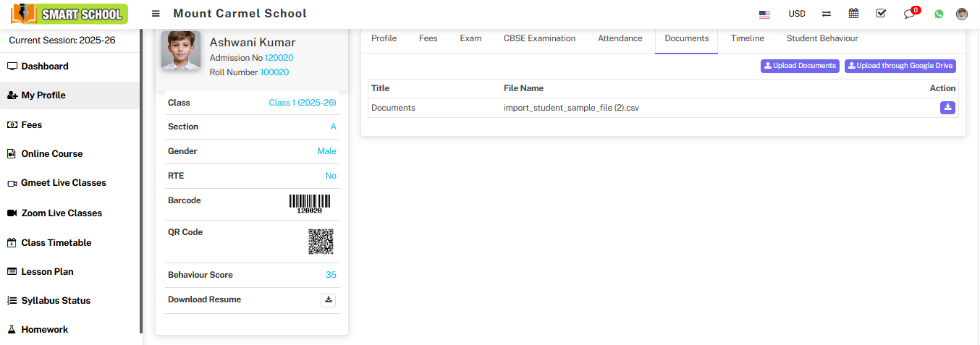Open chat messages notification icon
The image size is (980, 345).
coord(910,14)
